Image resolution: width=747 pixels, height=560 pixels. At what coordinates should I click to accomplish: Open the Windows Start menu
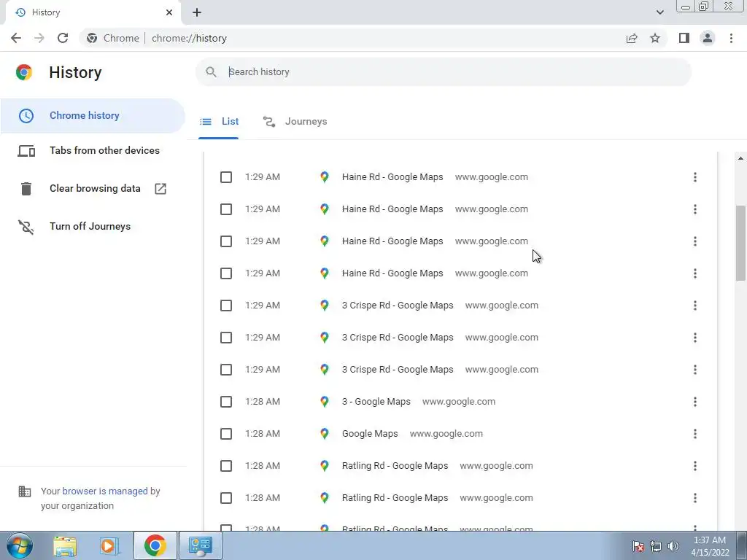(x=20, y=545)
